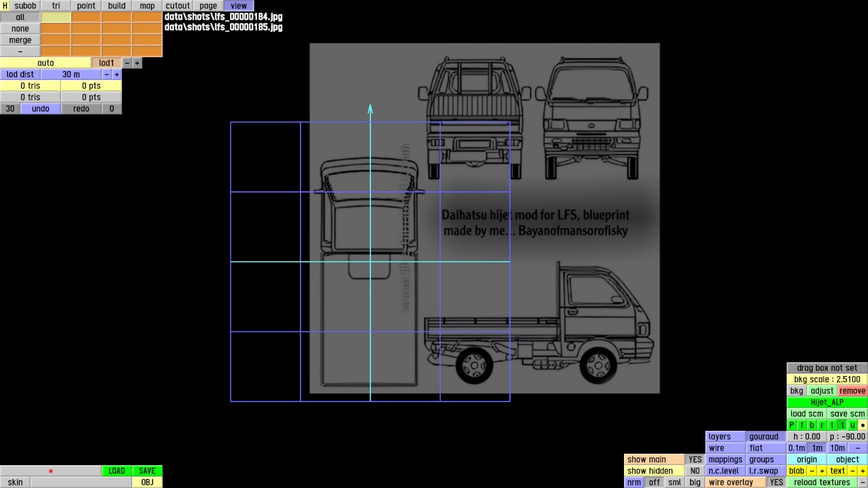Enable flat shading mode
The image size is (868, 488).
click(x=766, y=448)
